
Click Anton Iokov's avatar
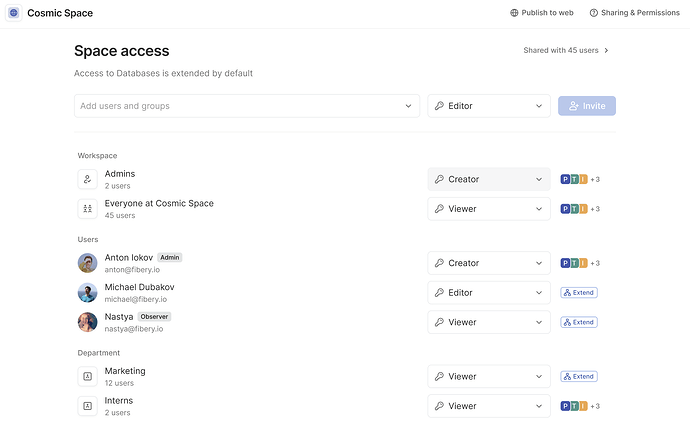(x=88, y=263)
